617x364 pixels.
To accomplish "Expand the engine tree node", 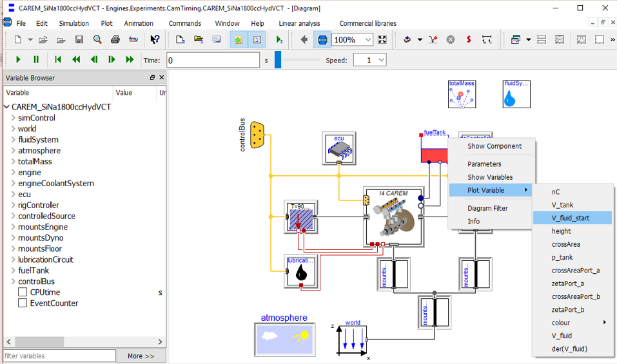I will click(13, 172).
